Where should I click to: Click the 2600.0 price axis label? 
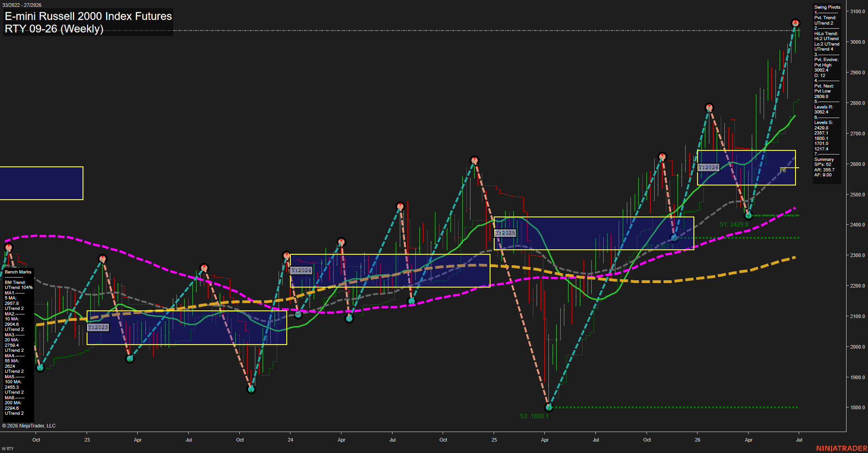858,164
